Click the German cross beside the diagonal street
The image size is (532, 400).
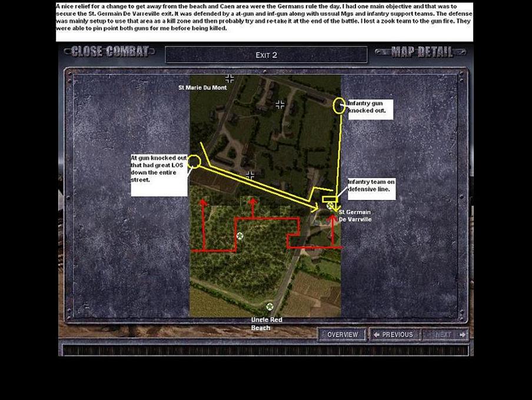250,175
